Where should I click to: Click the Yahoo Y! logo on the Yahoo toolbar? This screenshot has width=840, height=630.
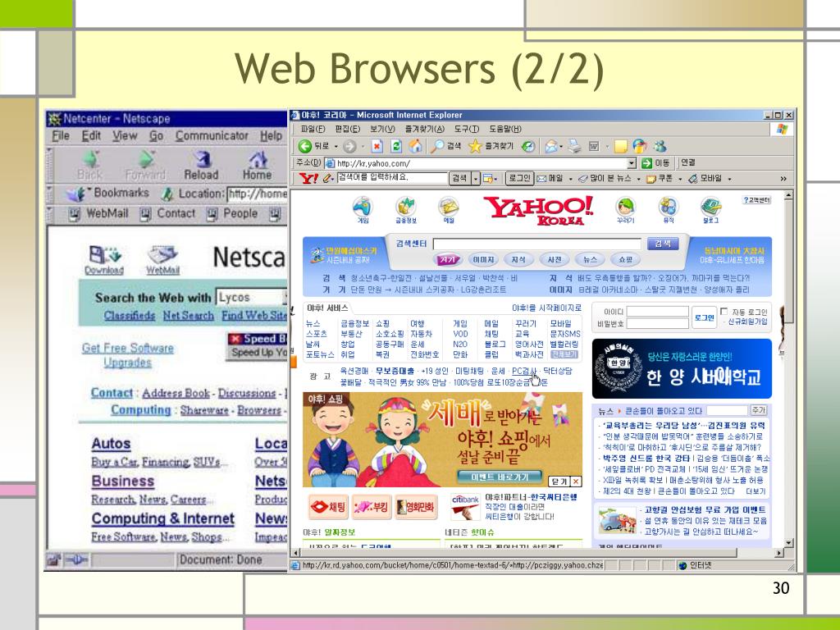308,178
